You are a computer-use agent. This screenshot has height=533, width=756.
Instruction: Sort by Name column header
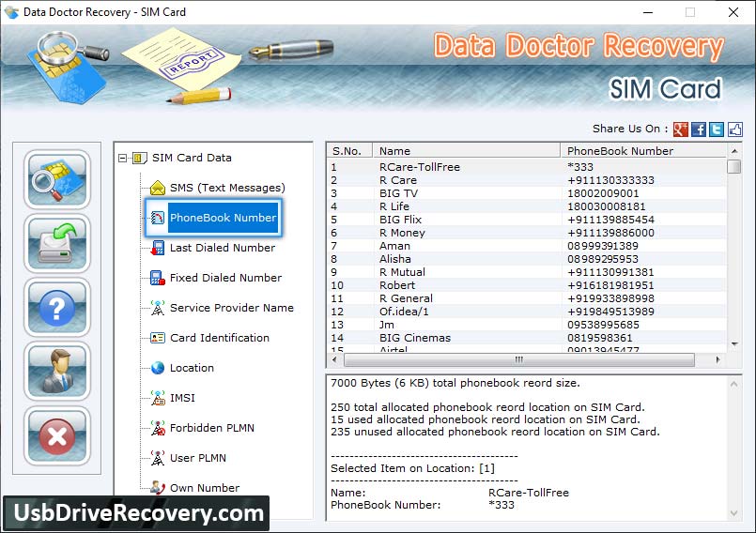(x=466, y=151)
